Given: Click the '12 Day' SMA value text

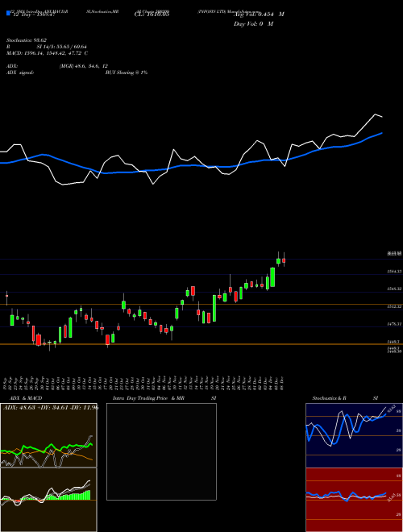Looking at the screenshot, I should coord(33,15).
